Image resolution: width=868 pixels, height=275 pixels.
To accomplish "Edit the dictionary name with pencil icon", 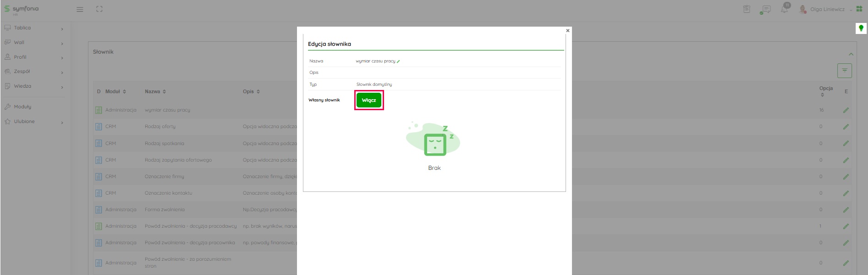I will [398, 62].
